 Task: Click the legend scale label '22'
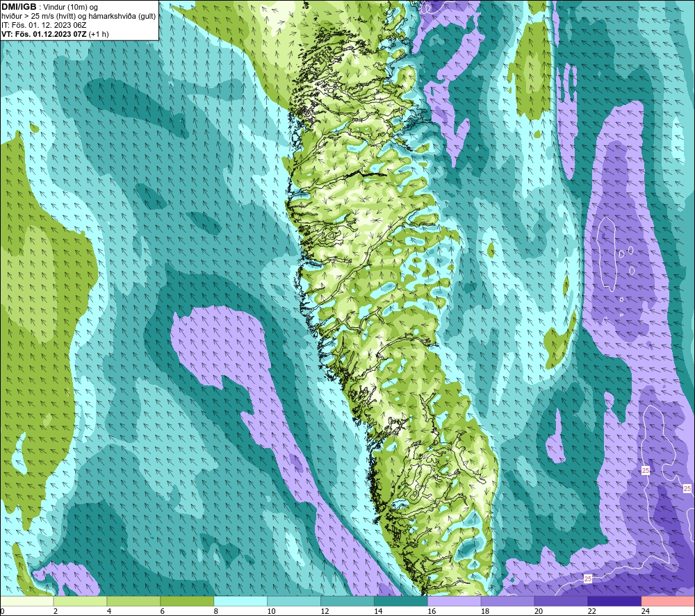[x=591, y=611]
